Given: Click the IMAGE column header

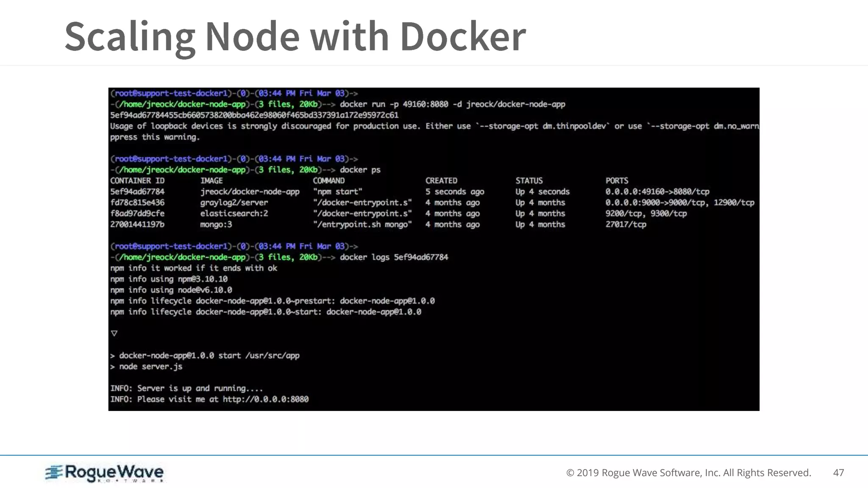Looking at the screenshot, I should pyautogui.click(x=211, y=180).
